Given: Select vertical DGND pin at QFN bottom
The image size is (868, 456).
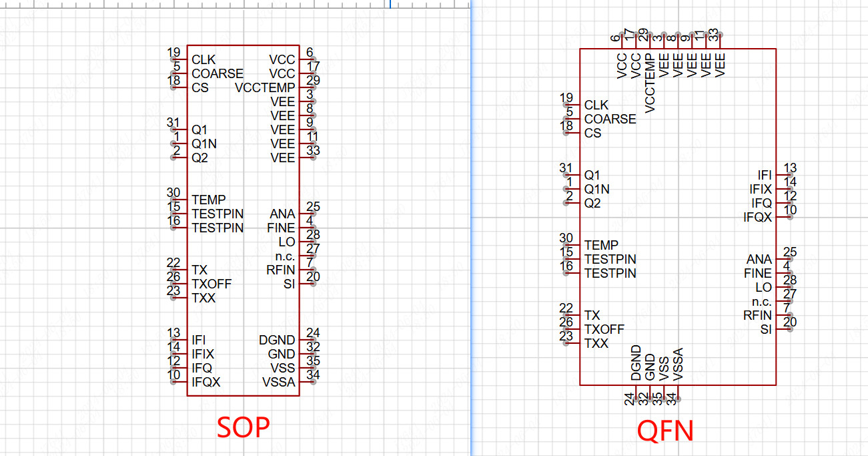Looking at the screenshot, I should click(636, 364).
